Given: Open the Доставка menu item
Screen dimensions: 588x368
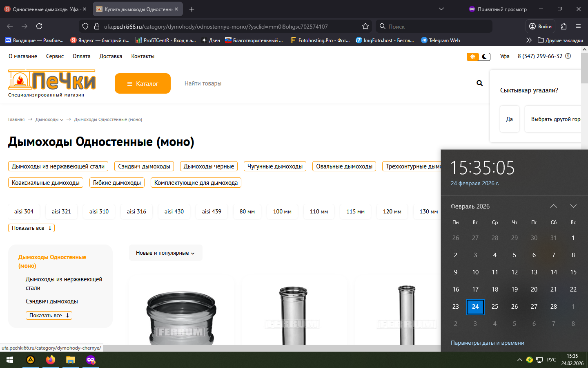Looking at the screenshot, I should (x=111, y=56).
